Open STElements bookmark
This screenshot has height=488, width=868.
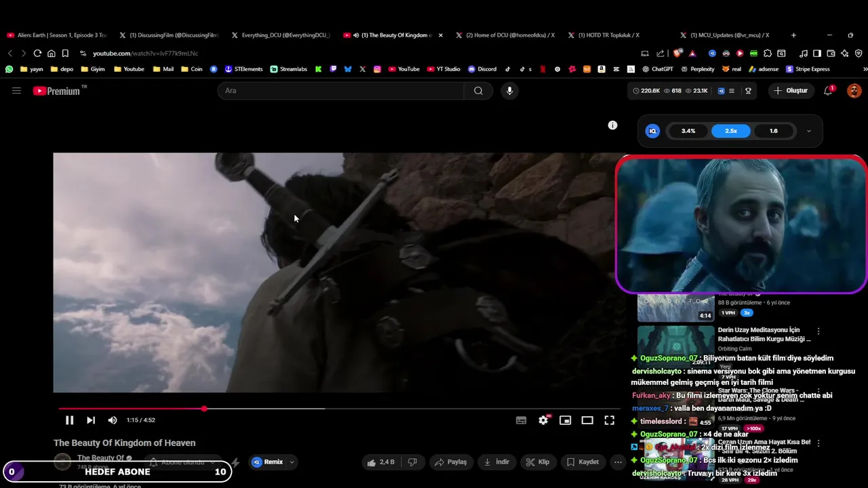243,69
